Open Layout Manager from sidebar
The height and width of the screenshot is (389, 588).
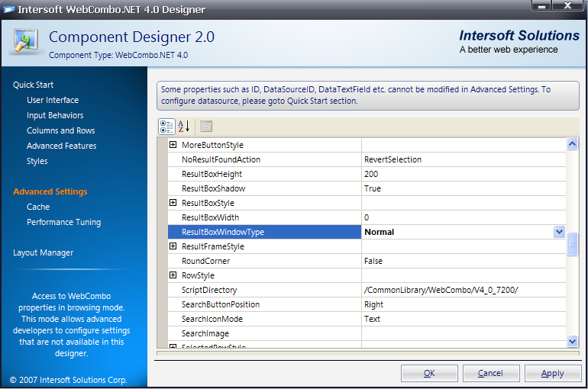(44, 252)
